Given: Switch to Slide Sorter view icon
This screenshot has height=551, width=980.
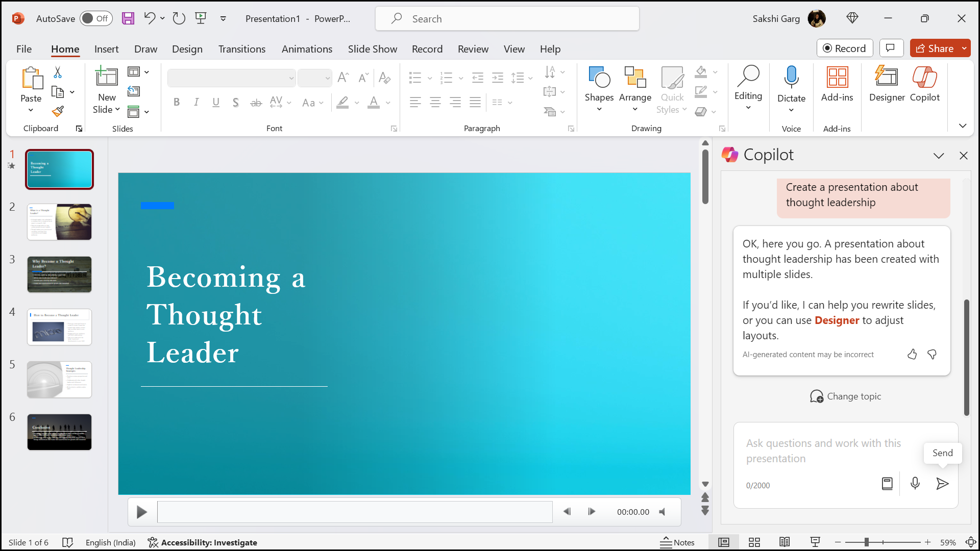Looking at the screenshot, I should pyautogui.click(x=754, y=542).
